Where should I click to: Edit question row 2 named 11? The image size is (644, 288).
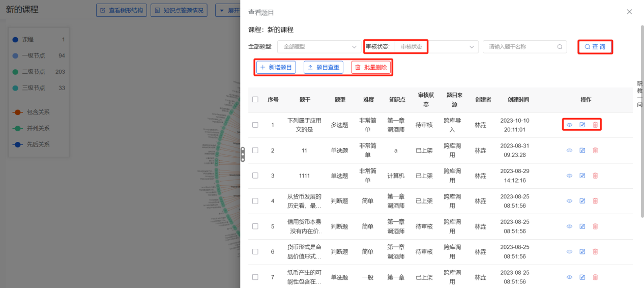pyautogui.click(x=582, y=150)
